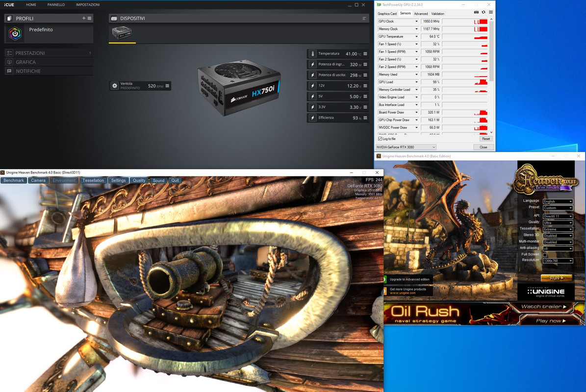Click the Close button in GPU-Z
586x392 pixels.
point(483,147)
